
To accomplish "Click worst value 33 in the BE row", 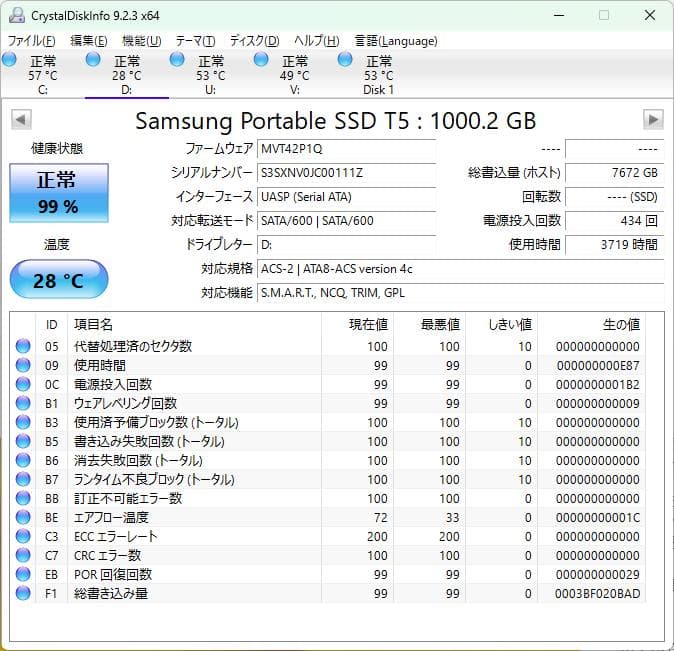I will (452, 517).
